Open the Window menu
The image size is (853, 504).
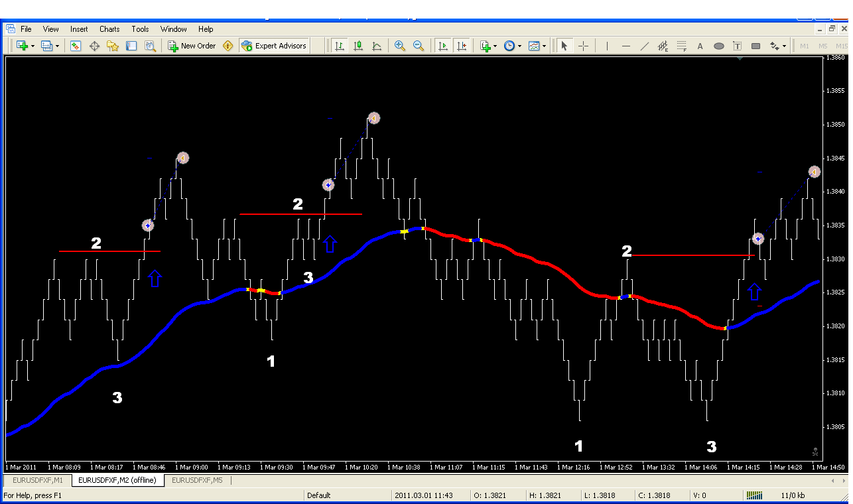pos(174,29)
